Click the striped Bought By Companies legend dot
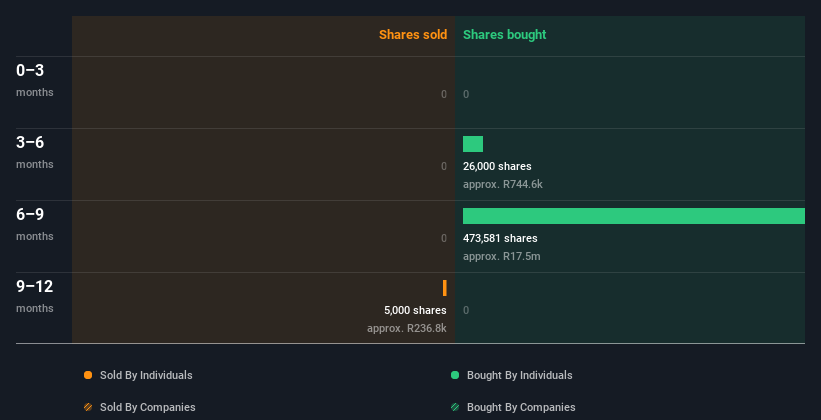The image size is (821, 420). (x=455, y=407)
